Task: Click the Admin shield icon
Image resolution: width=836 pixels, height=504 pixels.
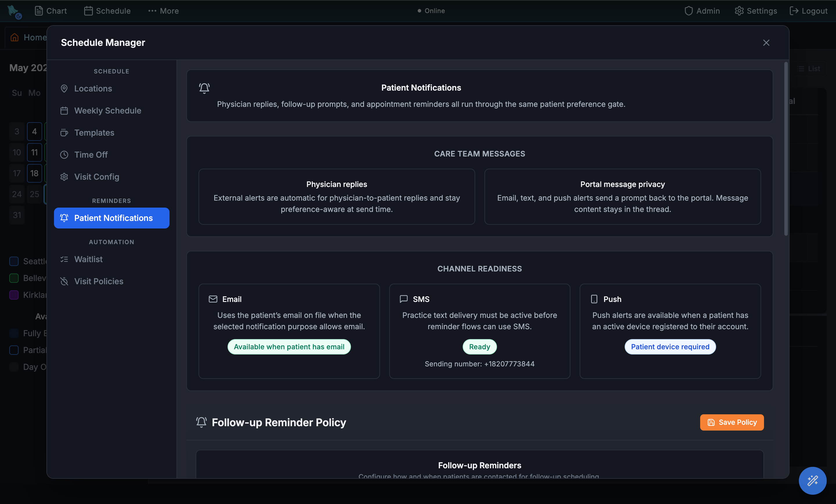Action: [689, 11]
